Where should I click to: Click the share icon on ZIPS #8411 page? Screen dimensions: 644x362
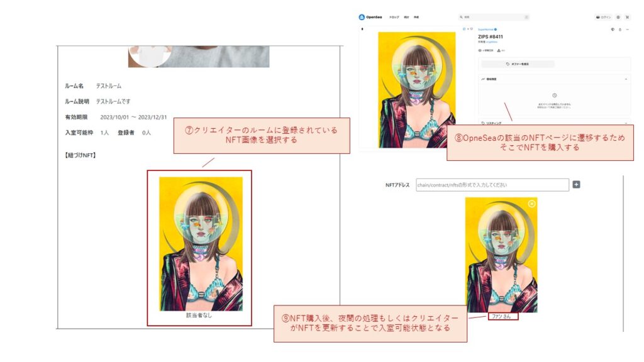pos(620,30)
